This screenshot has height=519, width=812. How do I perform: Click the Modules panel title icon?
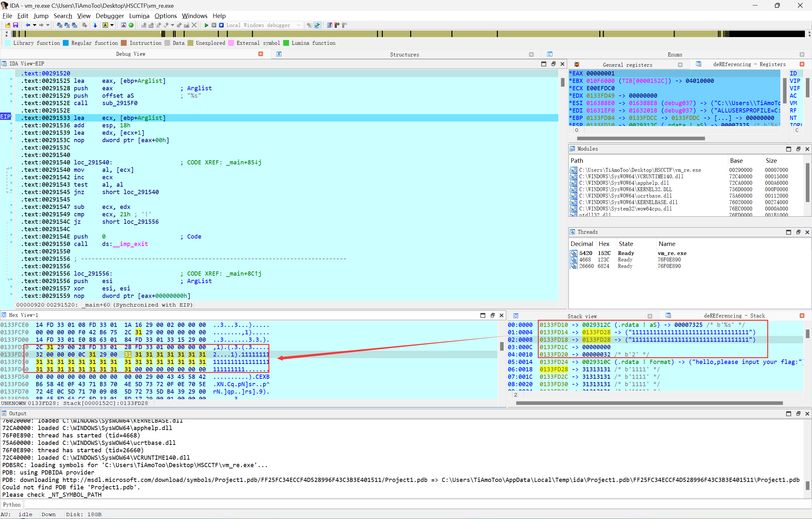pyautogui.click(x=572, y=149)
